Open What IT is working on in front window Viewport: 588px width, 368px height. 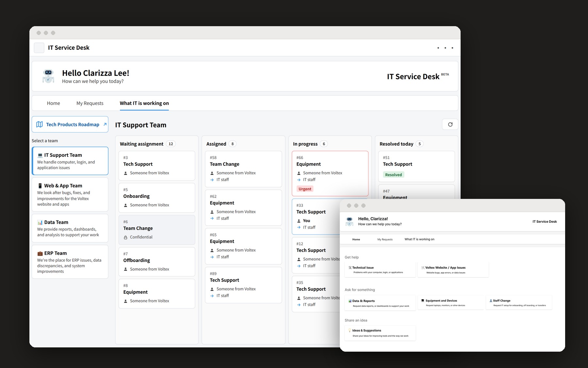tap(419, 239)
